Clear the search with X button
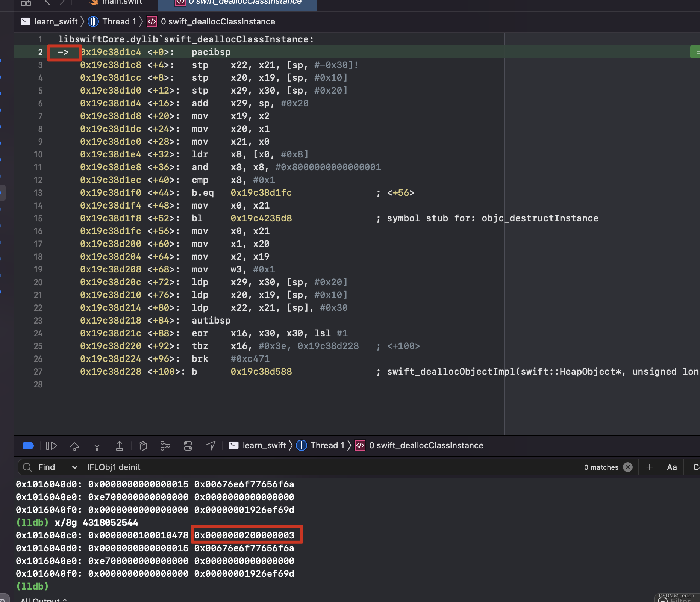700x602 pixels. coord(628,467)
